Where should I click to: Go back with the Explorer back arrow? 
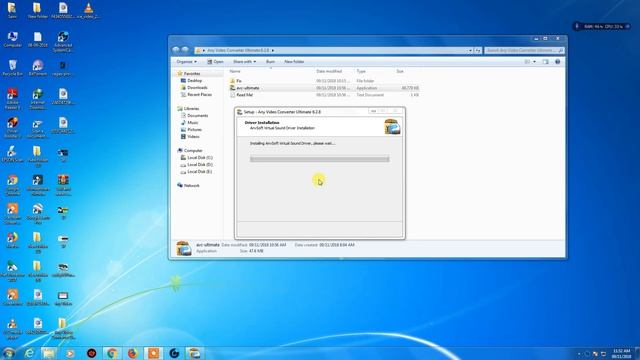[x=176, y=50]
